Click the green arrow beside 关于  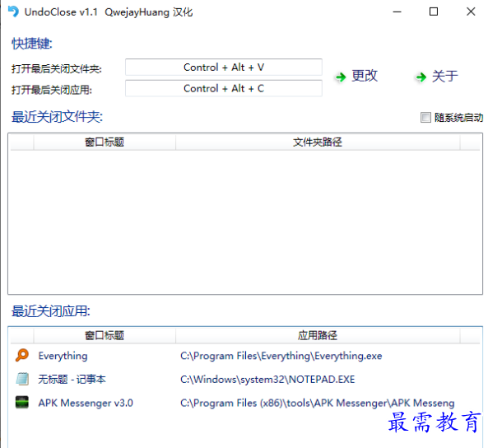(x=421, y=77)
